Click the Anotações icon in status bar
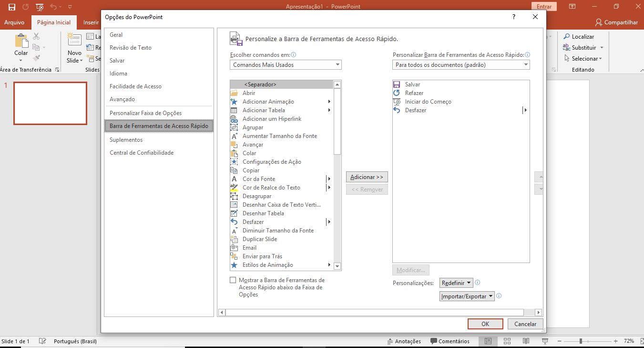Image resolution: width=644 pixels, height=348 pixels. point(390,341)
